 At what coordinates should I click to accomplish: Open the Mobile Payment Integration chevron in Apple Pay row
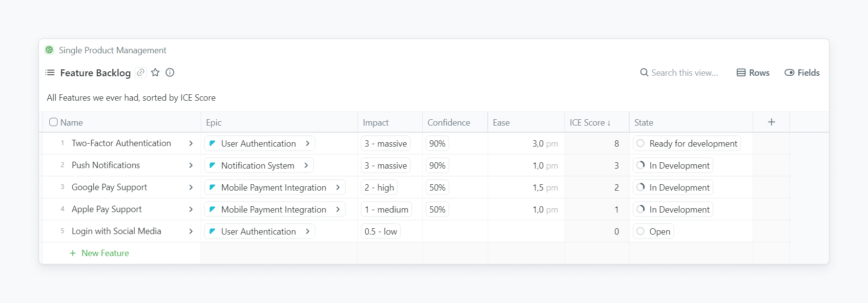click(338, 209)
